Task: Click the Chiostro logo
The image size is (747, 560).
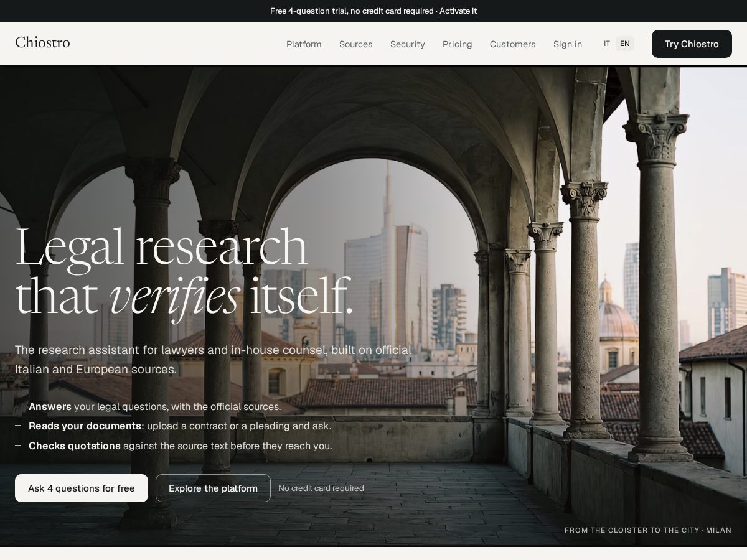Action: [x=42, y=43]
